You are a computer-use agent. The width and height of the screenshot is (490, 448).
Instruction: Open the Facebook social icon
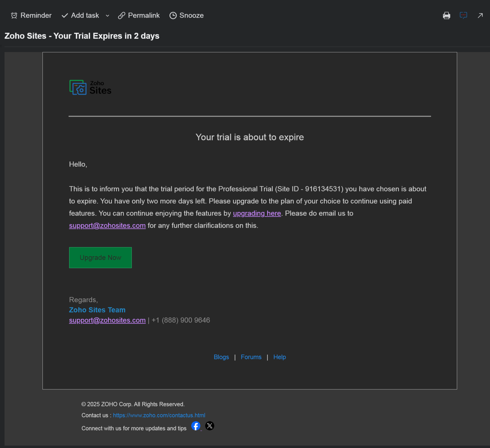[x=196, y=426]
